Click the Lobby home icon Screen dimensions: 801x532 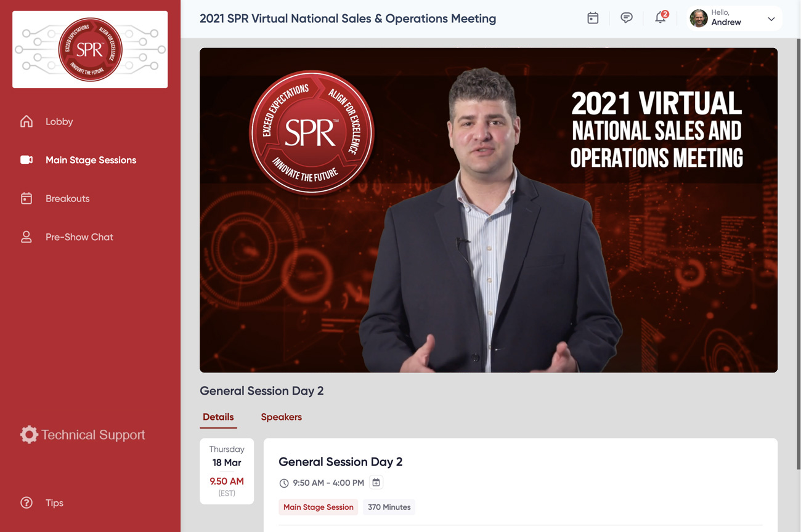pos(26,121)
